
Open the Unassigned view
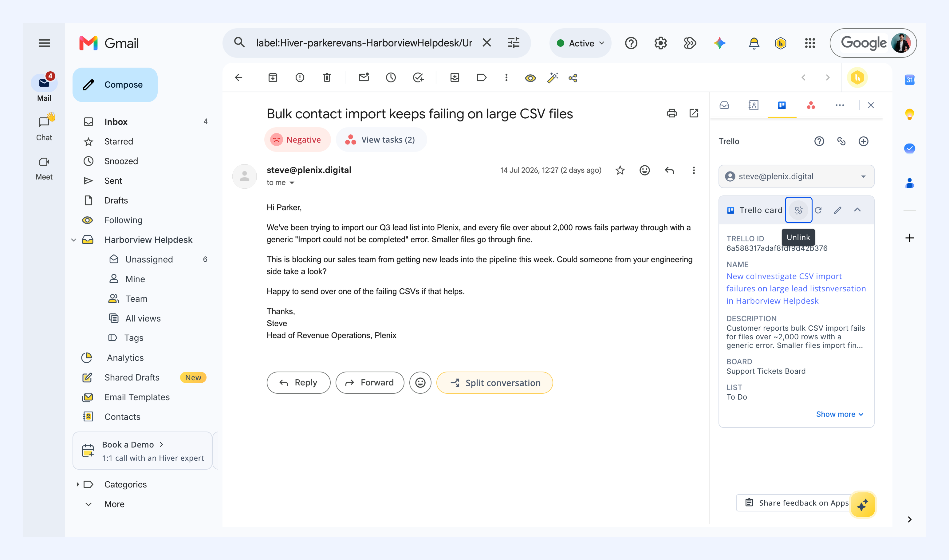[x=149, y=259]
